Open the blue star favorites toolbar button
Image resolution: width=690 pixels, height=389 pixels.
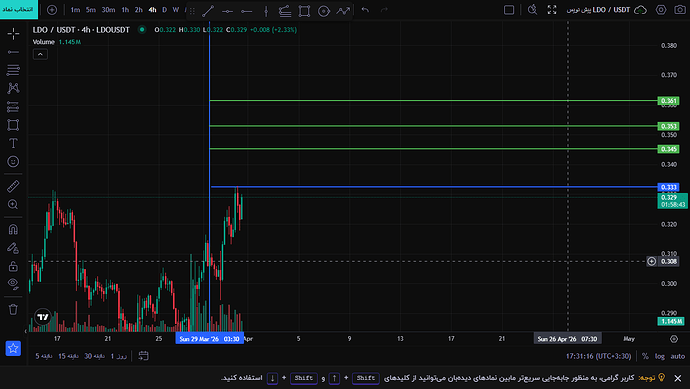13,348
